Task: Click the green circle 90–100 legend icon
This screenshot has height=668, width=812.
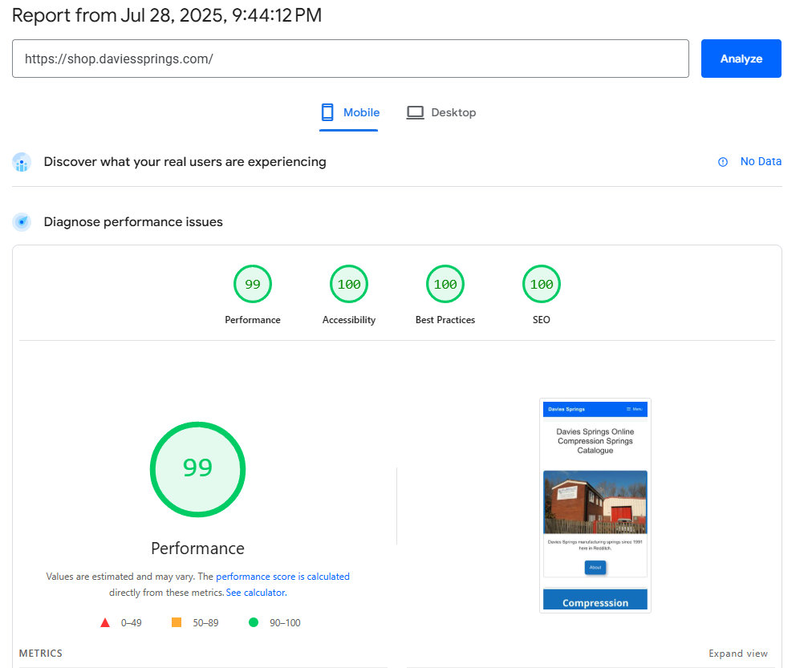Action: coord(254,622)
